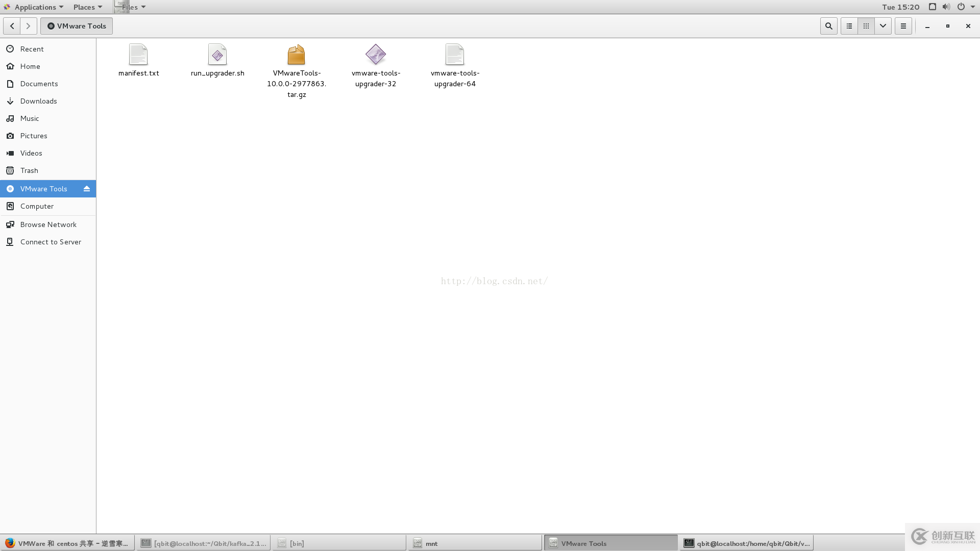Click the search icon in toolbar

click(828, 26)
